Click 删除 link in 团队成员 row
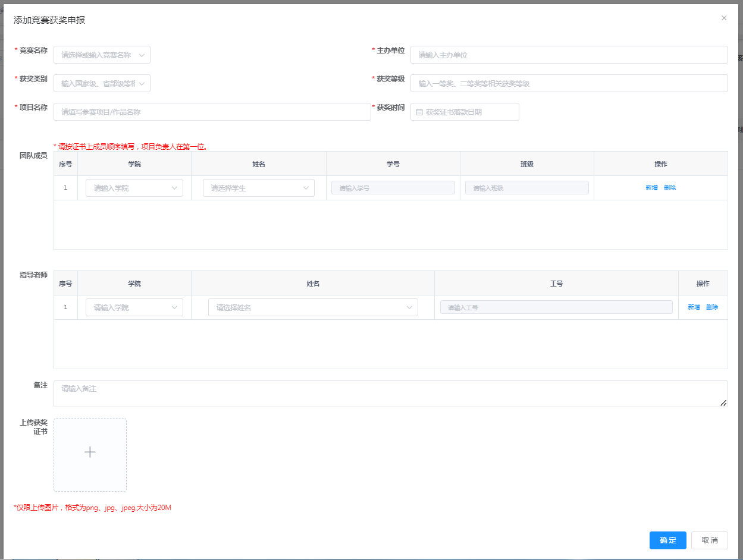 (670, 188)
